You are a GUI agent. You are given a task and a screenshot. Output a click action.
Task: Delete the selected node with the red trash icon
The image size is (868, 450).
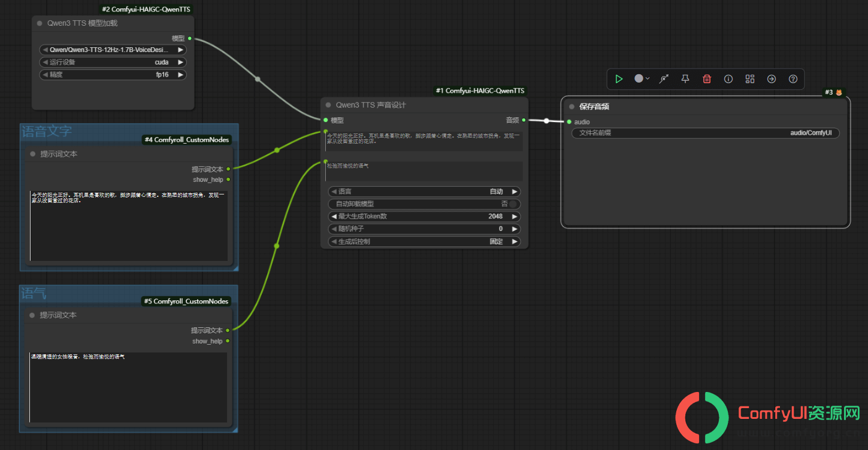707,79
